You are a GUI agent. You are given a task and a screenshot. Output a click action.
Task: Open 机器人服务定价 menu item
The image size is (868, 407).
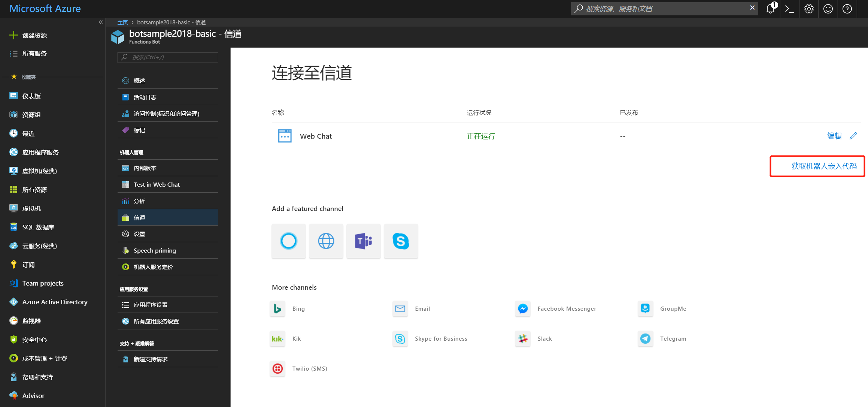click(168, 267)
